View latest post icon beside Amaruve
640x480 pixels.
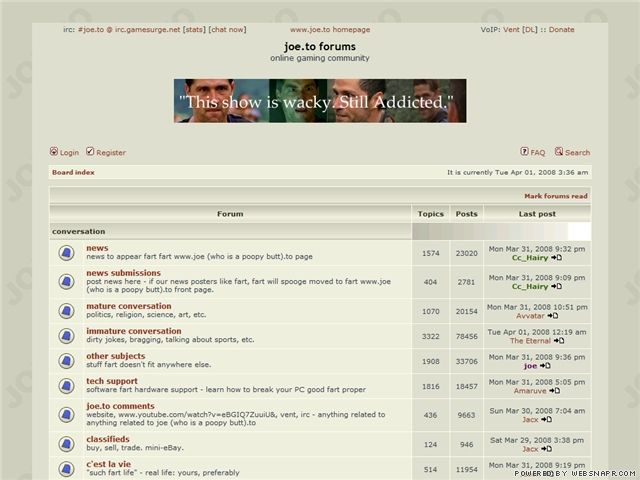[554, 391]
